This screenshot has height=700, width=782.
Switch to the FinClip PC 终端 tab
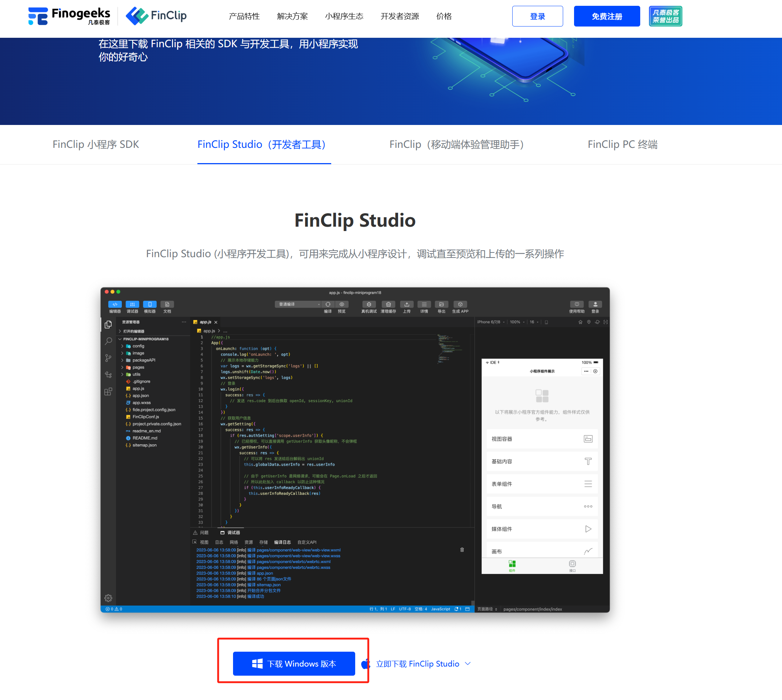click(622, 145)
